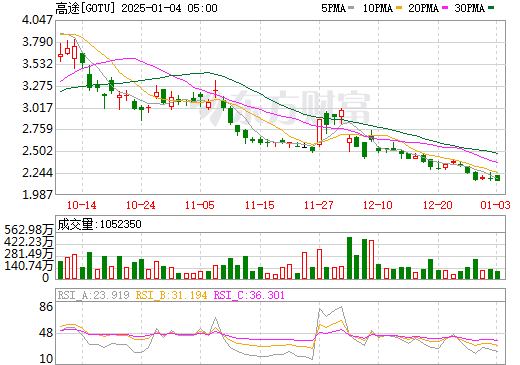Viewport: 520px width, 365px height.
Task: Click the date label 11-15
Action: (x=260, y=205)
